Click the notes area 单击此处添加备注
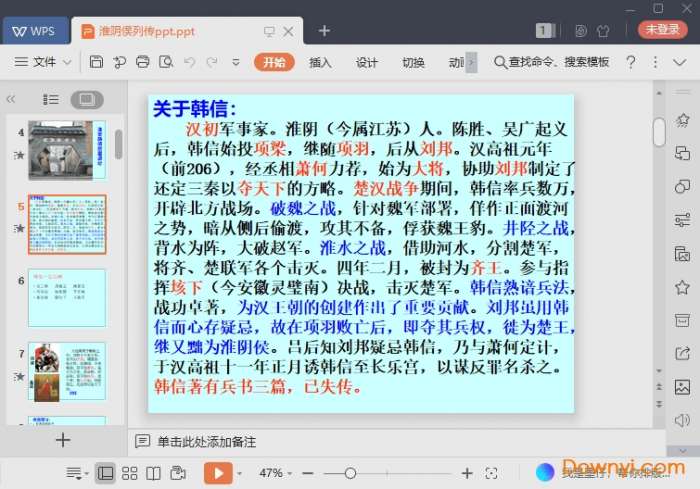 coord(207,442)
